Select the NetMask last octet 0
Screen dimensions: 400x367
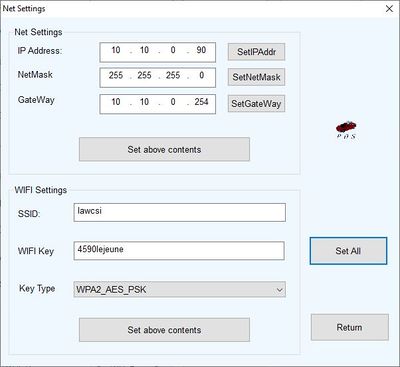pyautogui.click(x=202, y=75)
